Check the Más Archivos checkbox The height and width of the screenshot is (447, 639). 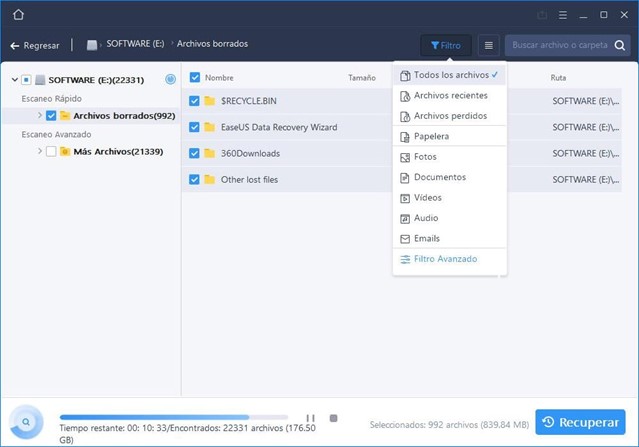click(x=51, y=151)
